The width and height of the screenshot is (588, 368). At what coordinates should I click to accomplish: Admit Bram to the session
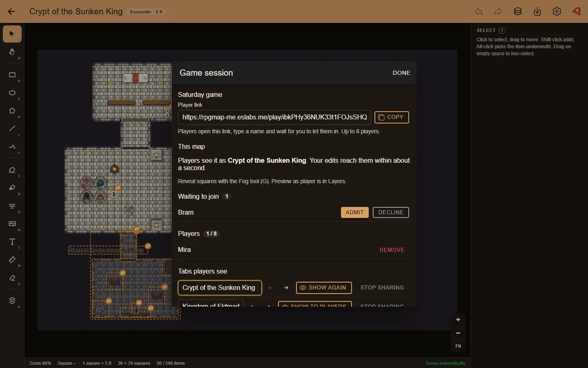click(354, 213)
